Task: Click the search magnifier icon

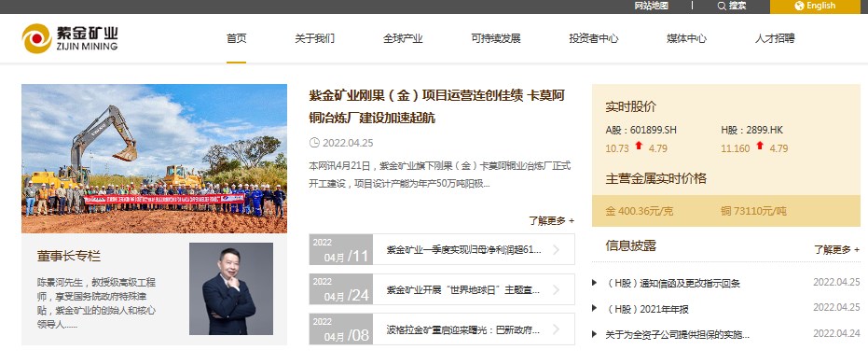Action: [722, 7]
